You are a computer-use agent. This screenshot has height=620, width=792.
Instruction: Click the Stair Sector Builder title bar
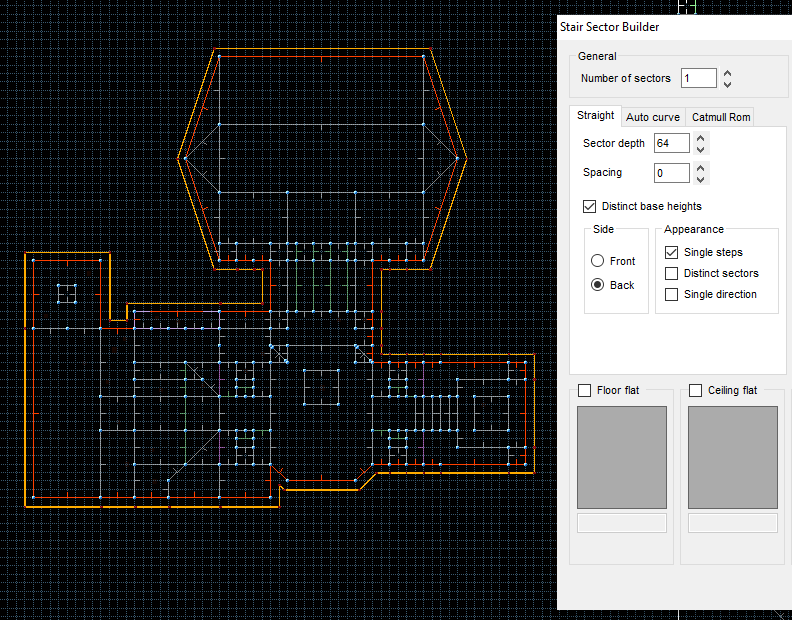pyautogui.click(x=674, y=27)
